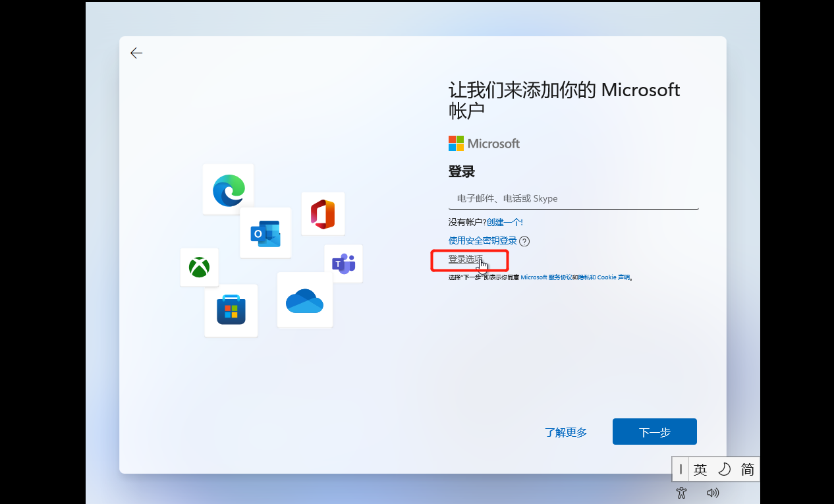
Task: Click the Microsoft Edge icon
Action: [229, 190]
